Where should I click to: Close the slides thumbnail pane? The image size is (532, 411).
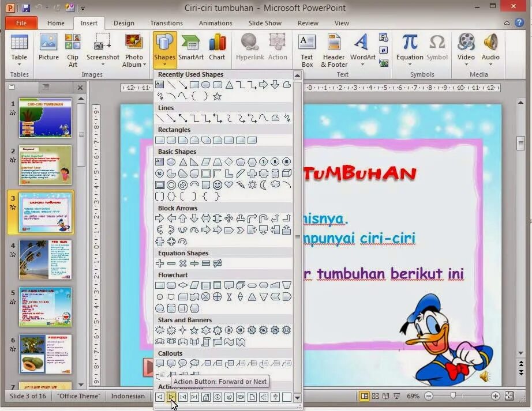point(80,88)
